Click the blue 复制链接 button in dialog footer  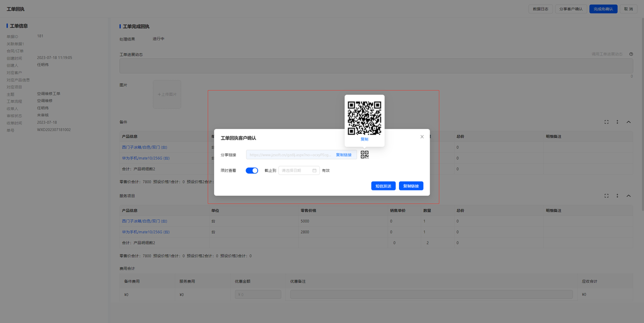(x=411, y=186)
